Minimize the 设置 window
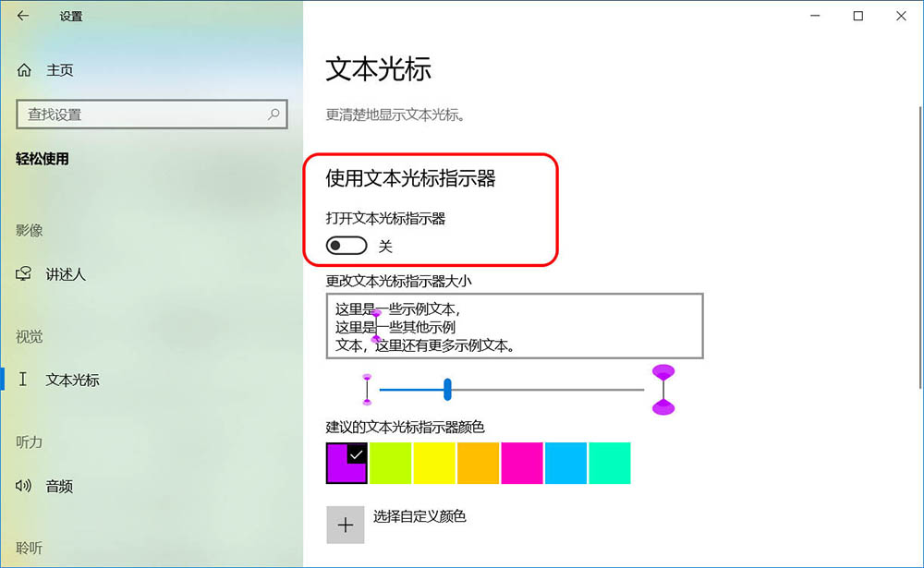Viewport: 924px width, 568px height. point(815,16)
